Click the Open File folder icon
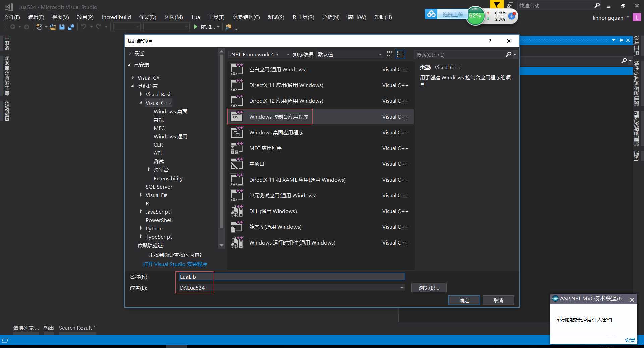644x348 pixels. coord(53,27)
